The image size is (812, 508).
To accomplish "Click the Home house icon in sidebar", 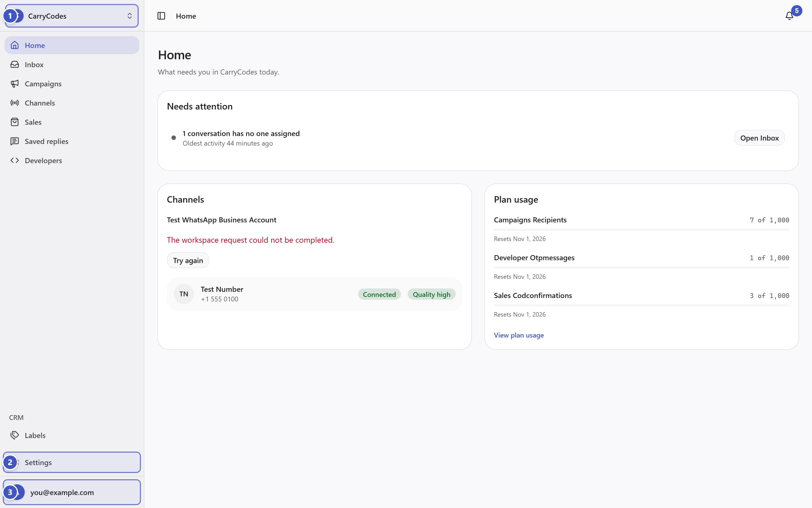I will coord(14,45).
